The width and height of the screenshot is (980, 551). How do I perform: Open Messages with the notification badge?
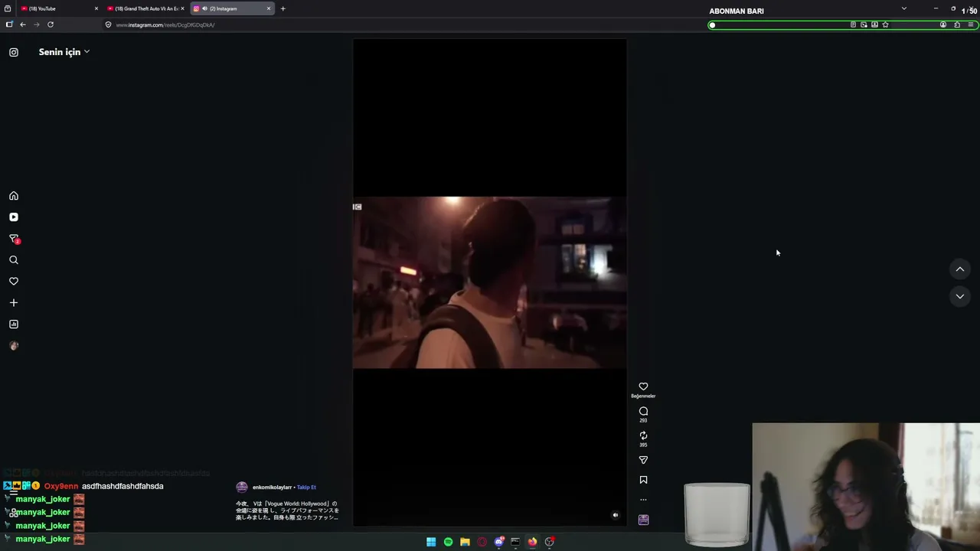(14, 239)
